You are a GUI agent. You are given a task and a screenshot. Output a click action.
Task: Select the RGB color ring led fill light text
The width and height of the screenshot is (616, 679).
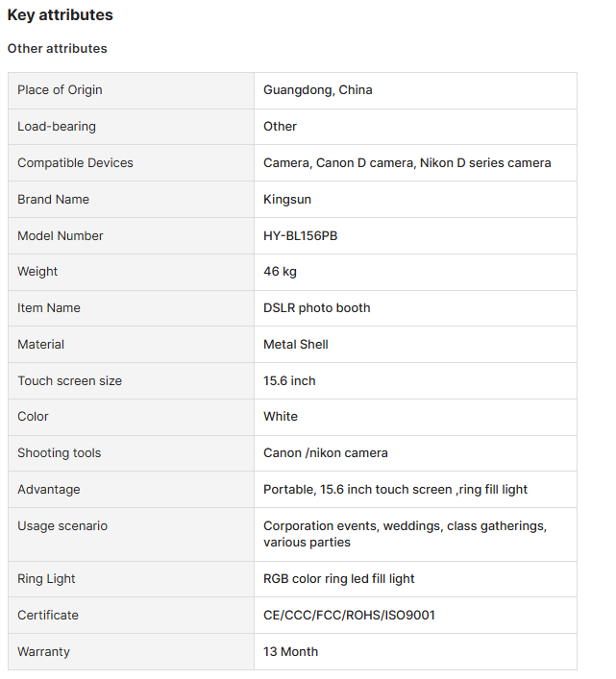(x=339, y=579)
